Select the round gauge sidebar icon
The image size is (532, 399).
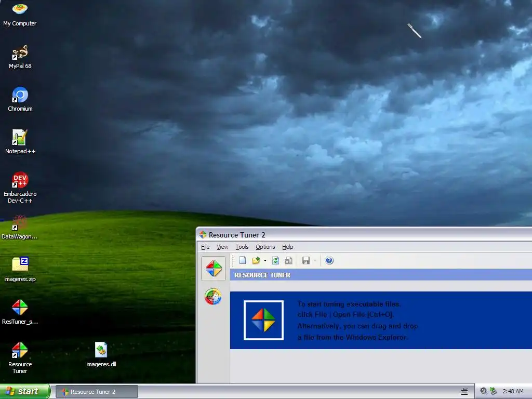(213, 297)
